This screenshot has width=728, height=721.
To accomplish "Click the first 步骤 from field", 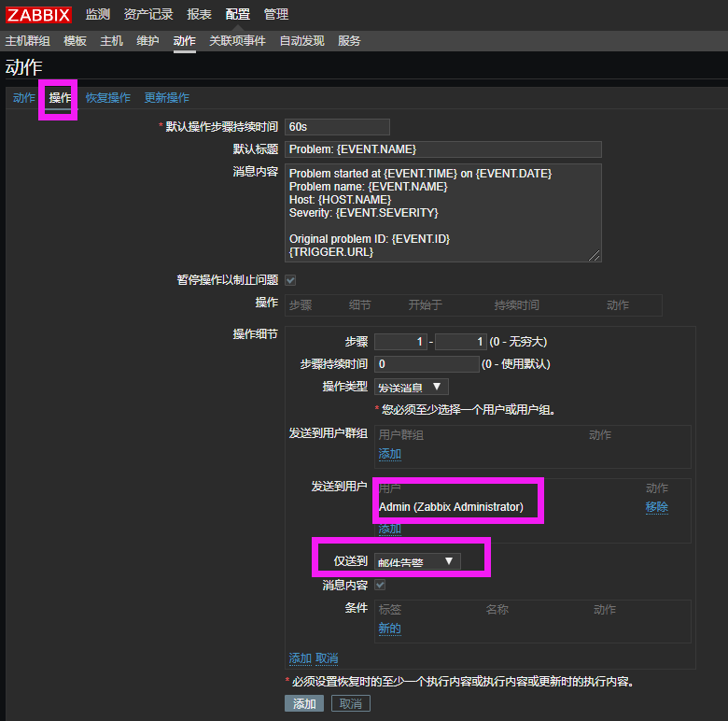I will [x=400, y=342].
